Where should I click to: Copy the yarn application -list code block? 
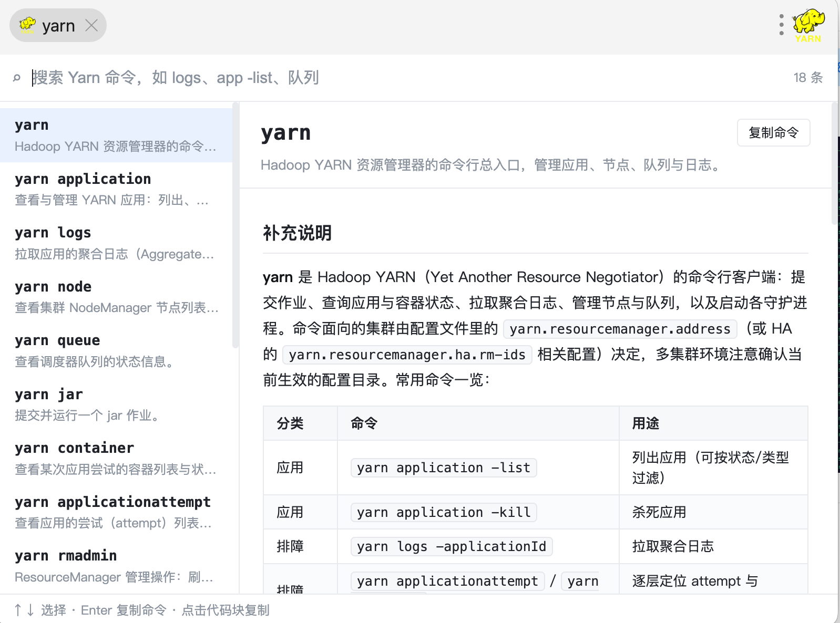pos(444,468)
